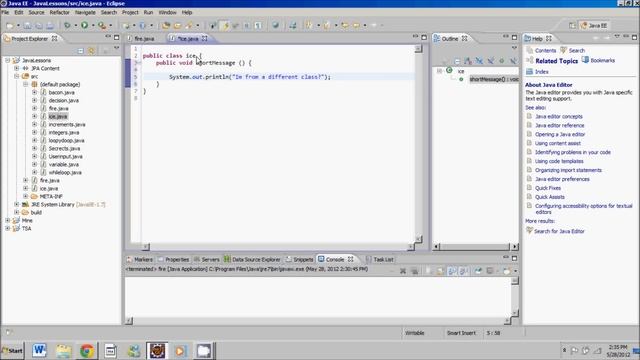The image size is (640, 360).
Task: Click 'Search for Java Editor' link
Action: pos(559,231)
